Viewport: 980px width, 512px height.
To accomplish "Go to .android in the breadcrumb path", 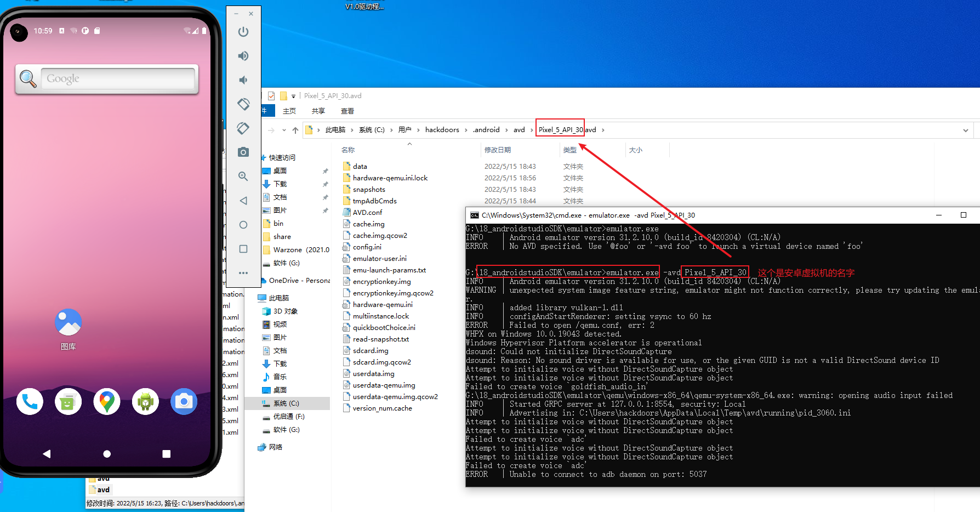I will point(487,130).
